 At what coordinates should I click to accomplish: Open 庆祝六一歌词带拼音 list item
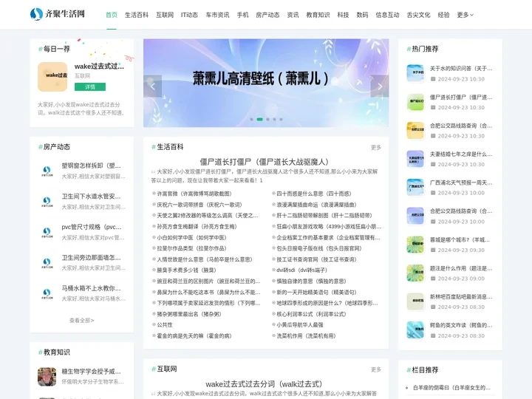click(x=199, y=205)
